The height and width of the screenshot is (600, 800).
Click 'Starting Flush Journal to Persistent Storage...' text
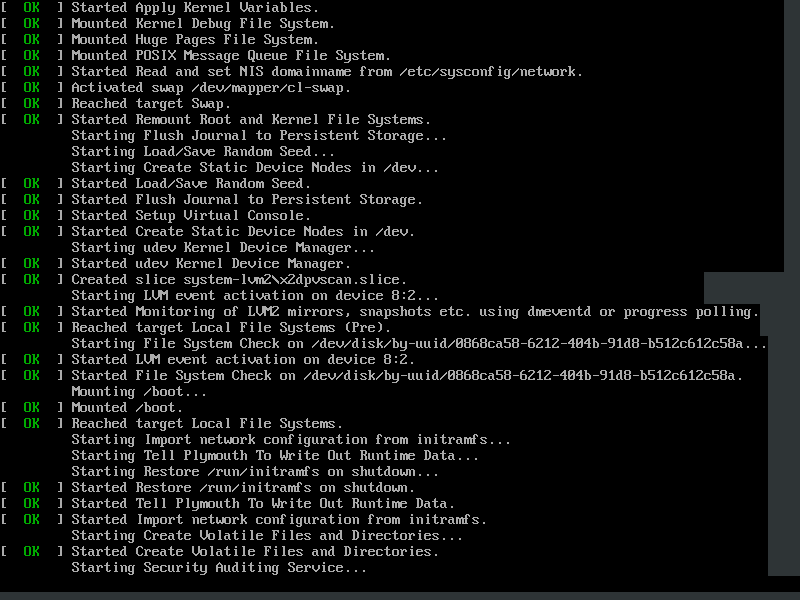[259, 136]
